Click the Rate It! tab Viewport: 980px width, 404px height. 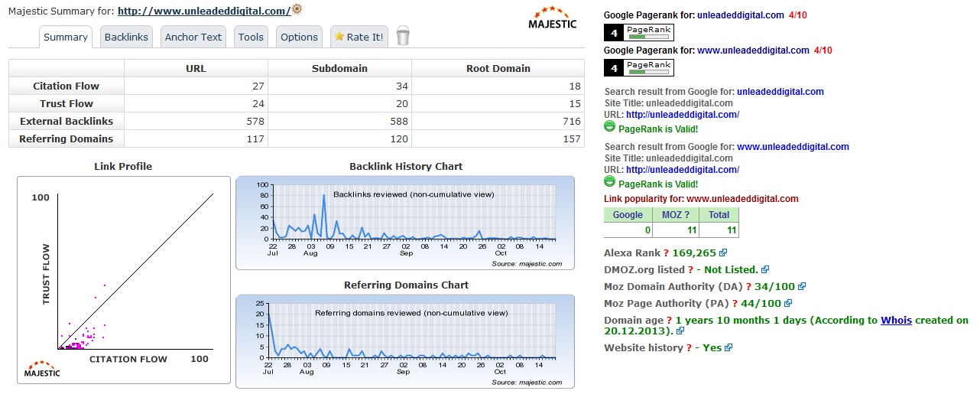click(359, 37)
